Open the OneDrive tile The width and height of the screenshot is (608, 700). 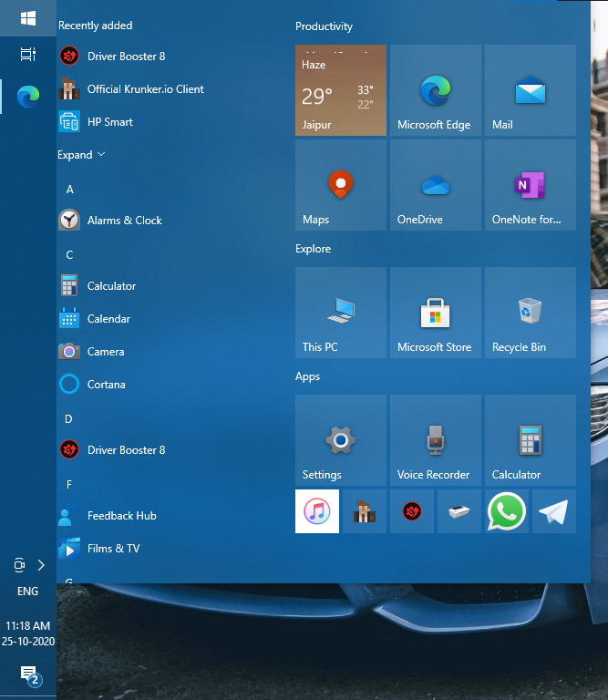point(435,185)
